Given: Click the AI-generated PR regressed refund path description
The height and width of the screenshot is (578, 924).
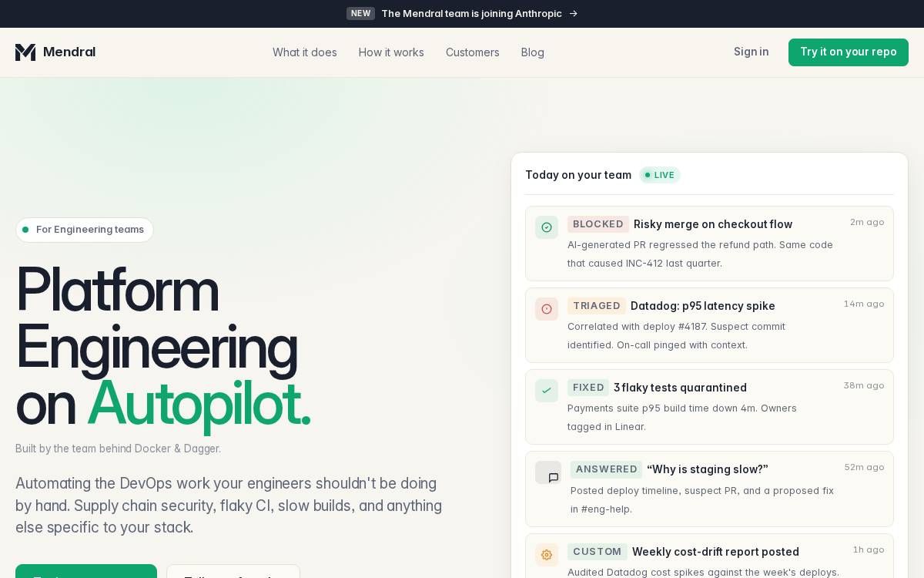Looking at the screenshot, I should (x=701, y=254).
